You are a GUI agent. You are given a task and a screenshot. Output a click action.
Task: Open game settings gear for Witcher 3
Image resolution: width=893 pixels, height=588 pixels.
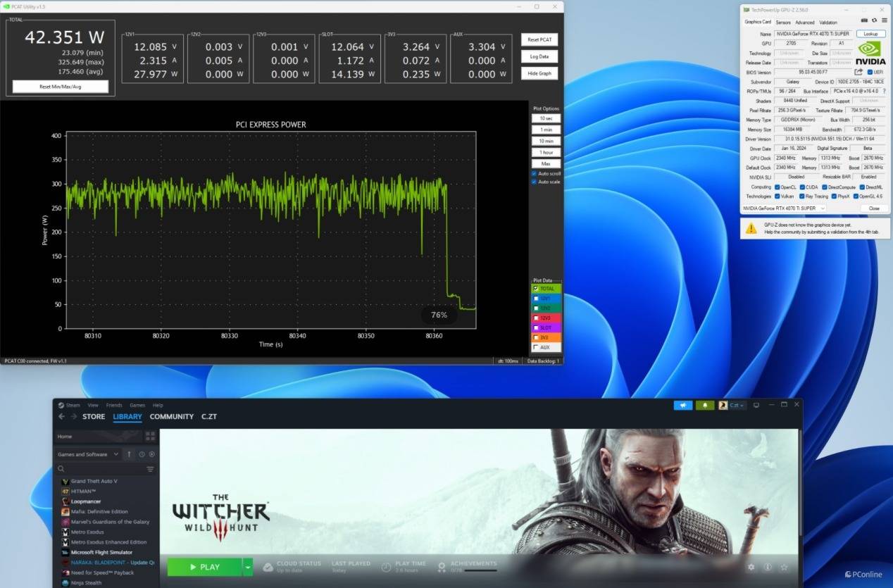point(751,567)
